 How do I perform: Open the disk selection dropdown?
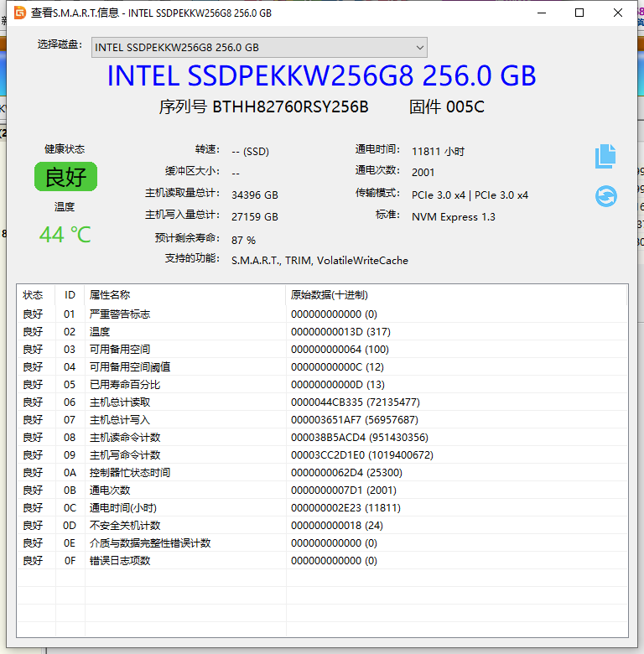[x=259, y=48]
